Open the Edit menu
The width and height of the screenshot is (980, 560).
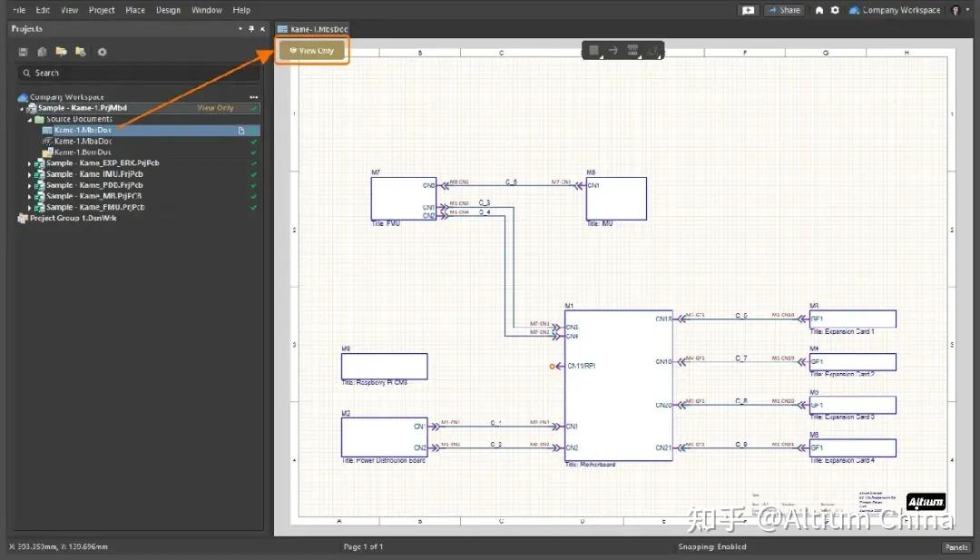(x=44, y=10)
